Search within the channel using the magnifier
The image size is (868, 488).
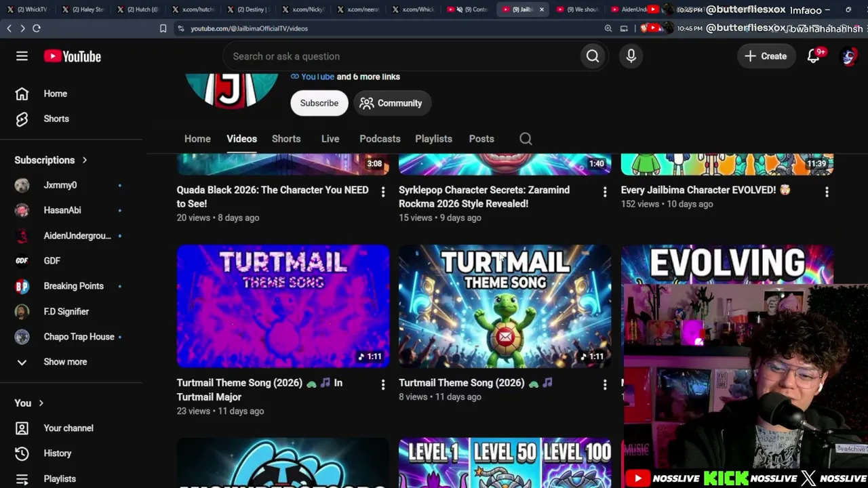pos(526,139)
